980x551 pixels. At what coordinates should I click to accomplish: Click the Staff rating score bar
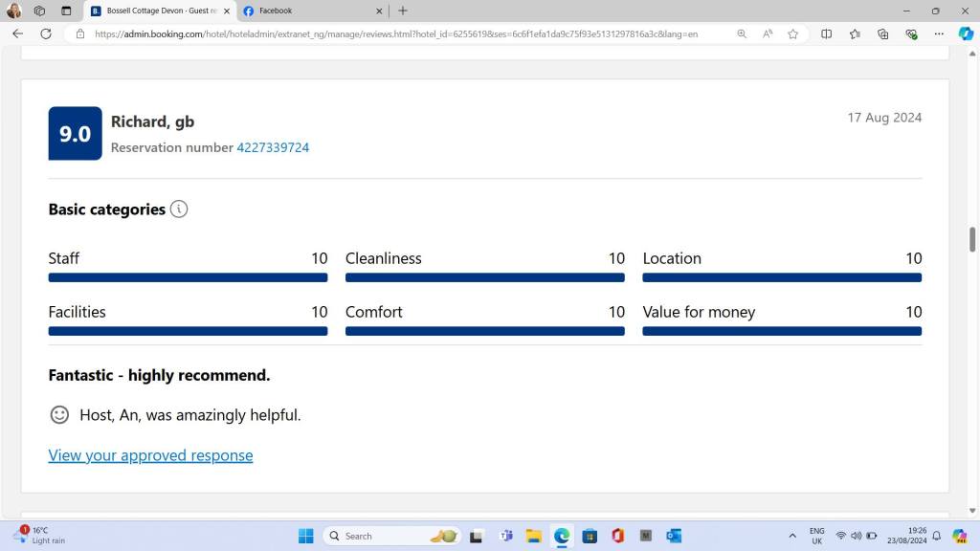(x=188, y=277)
